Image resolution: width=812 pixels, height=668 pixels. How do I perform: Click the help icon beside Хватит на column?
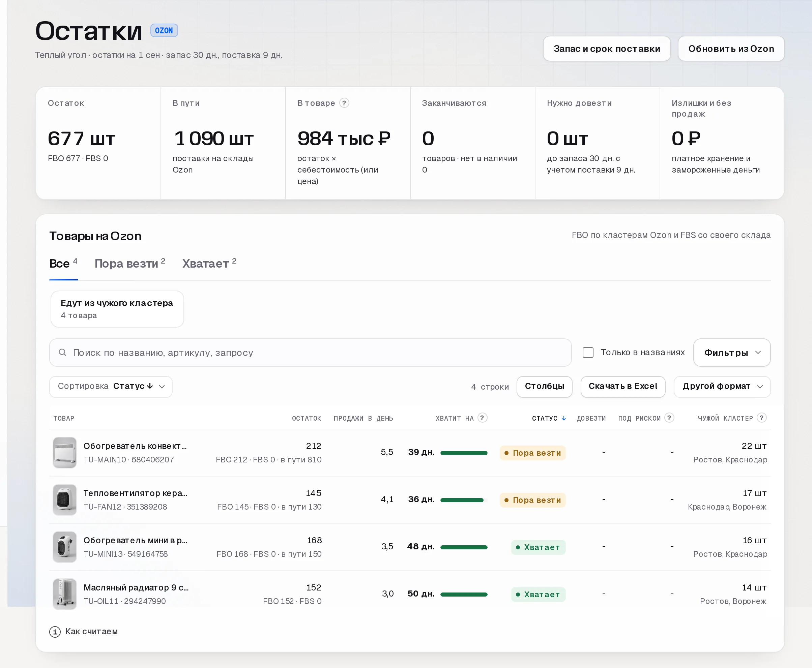click(482, 418)
